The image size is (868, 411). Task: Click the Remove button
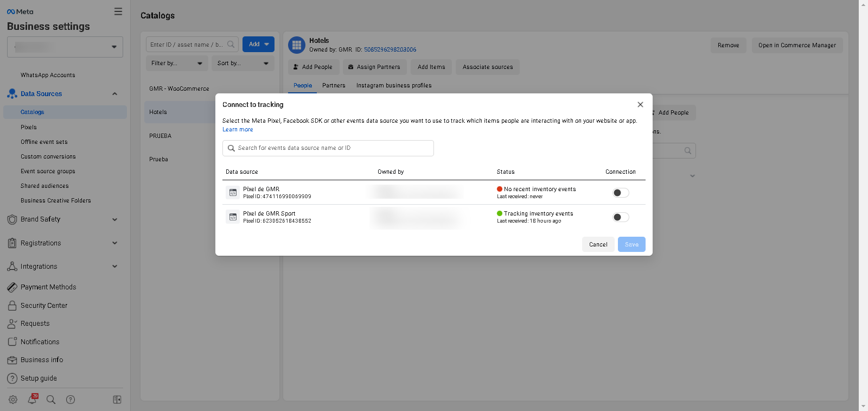[x=729, y=45]
